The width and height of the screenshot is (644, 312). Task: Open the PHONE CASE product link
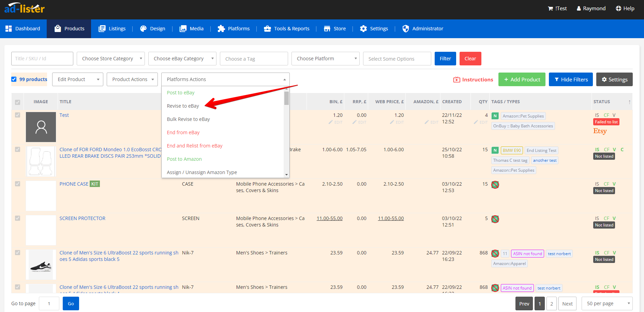pyautogui.click(x=74, y=184)
